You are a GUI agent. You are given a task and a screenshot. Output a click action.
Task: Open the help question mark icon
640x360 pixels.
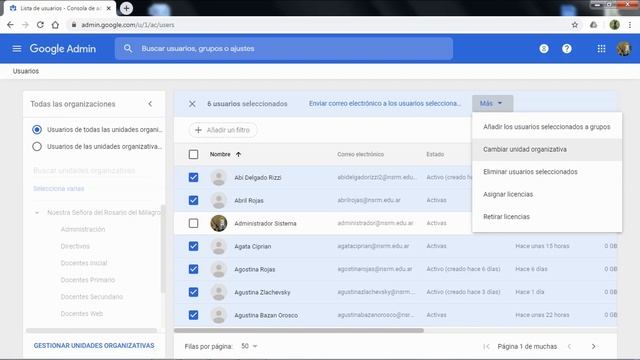pyautogui.click(x=567, y=49)
